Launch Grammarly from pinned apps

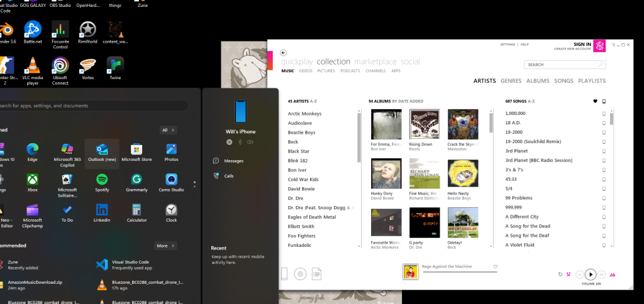tap(136, 183)
